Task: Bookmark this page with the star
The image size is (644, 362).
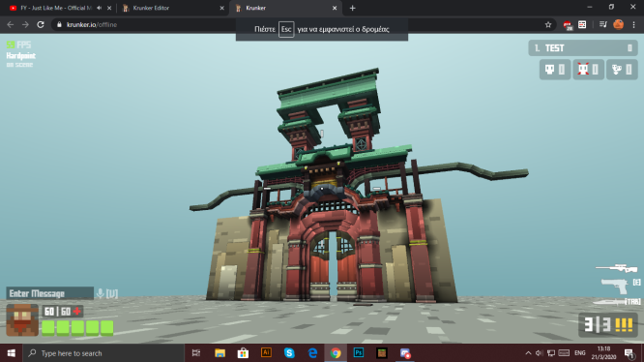Action: tap(548, 24)
